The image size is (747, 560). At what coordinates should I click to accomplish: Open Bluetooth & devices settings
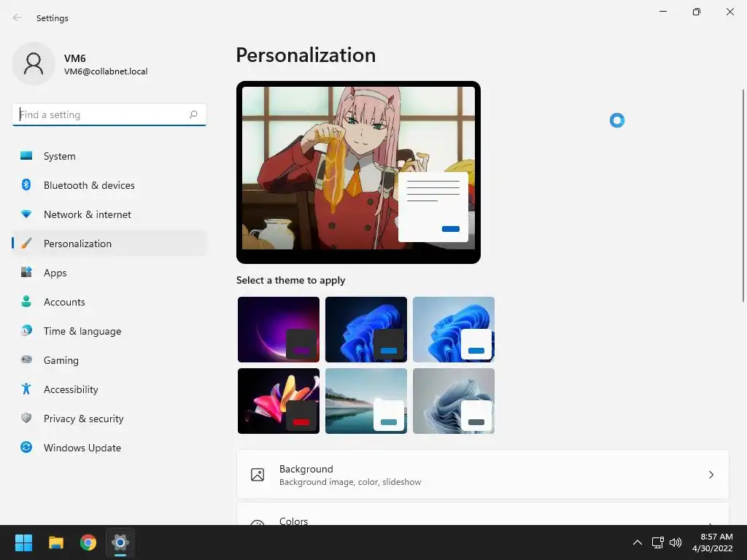click(109, 185)
